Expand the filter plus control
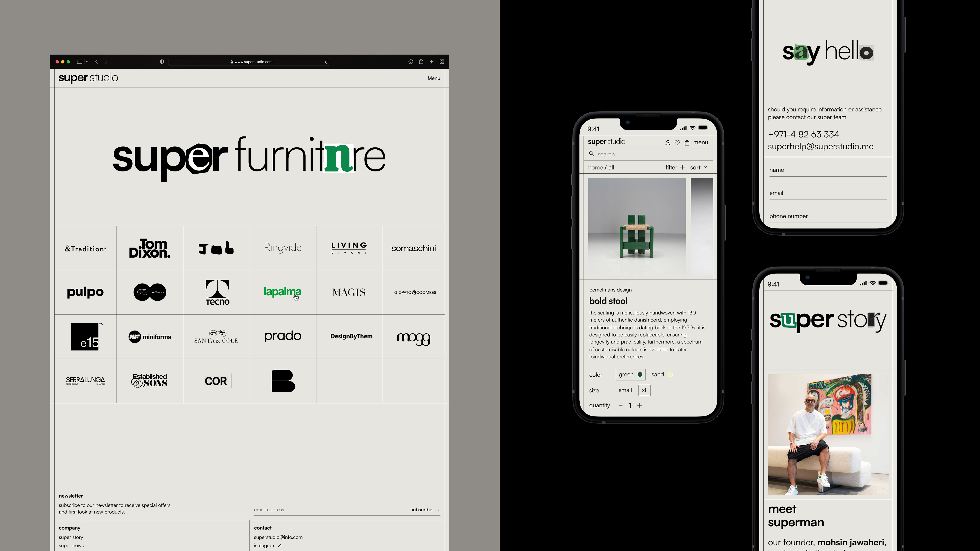This screenshot has width=980, height=551. coord(675,167)
